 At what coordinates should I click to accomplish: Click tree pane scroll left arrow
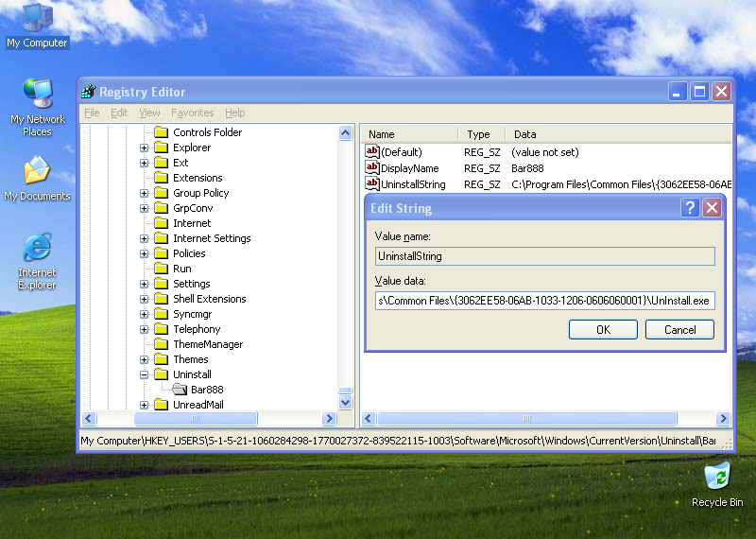89,418
